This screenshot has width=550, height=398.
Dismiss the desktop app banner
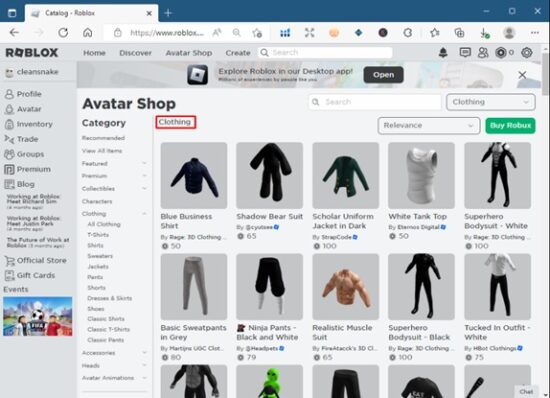click(x=522, y=75)
